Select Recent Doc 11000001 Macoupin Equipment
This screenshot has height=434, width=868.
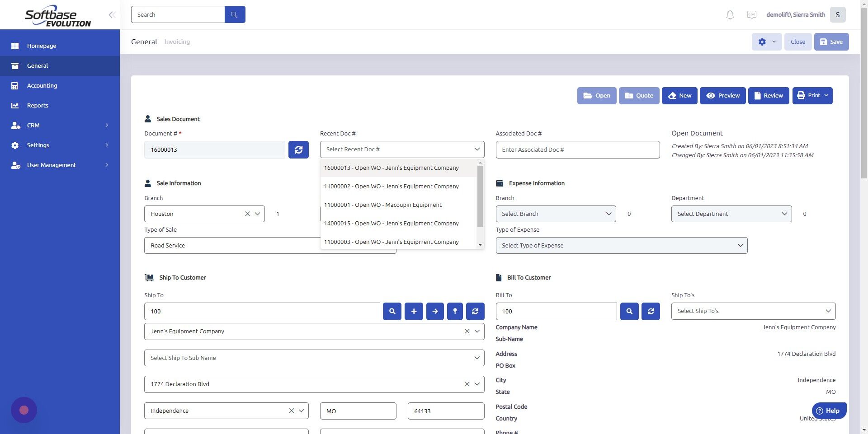382,205
